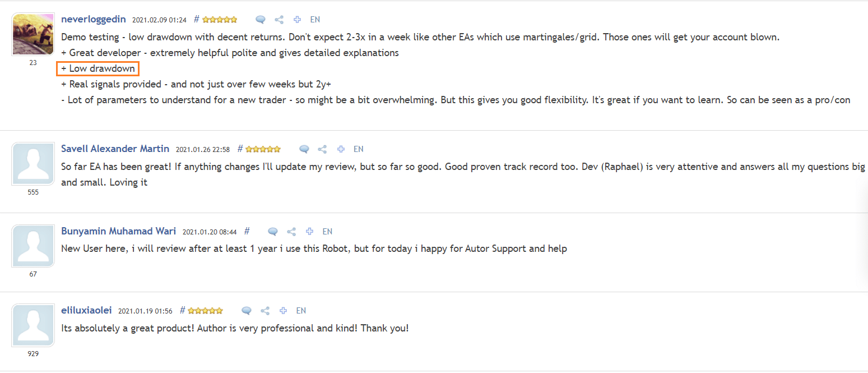Viewport: 868px width, 373px height.
Task: Open eliluxiaolei's profile link
Action: [87, 310]
